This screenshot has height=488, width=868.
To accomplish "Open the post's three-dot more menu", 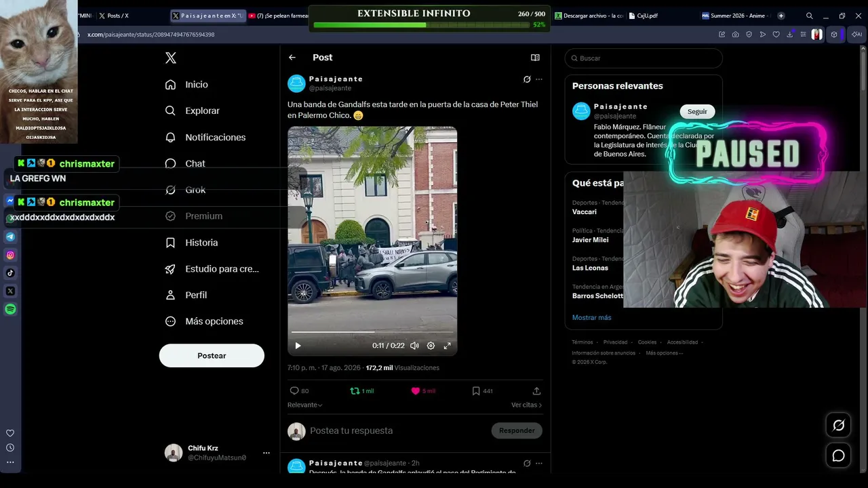I will tap(539, 79).
